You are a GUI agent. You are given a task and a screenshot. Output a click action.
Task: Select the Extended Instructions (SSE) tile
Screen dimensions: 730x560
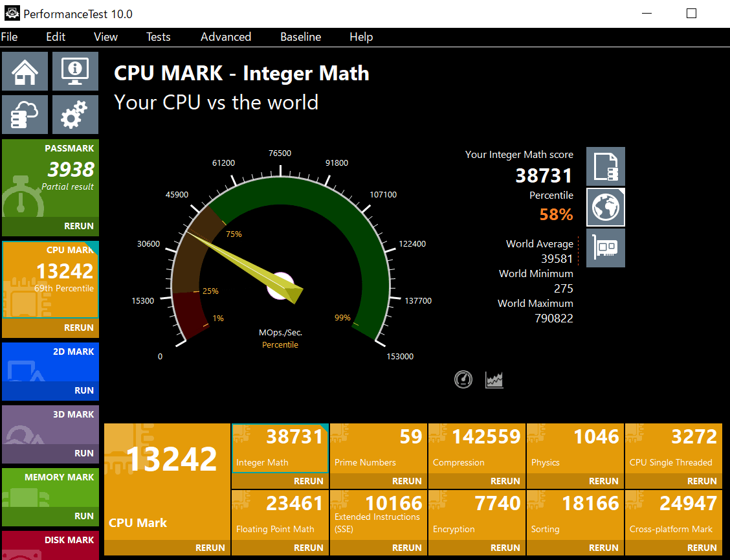[379, 515]
